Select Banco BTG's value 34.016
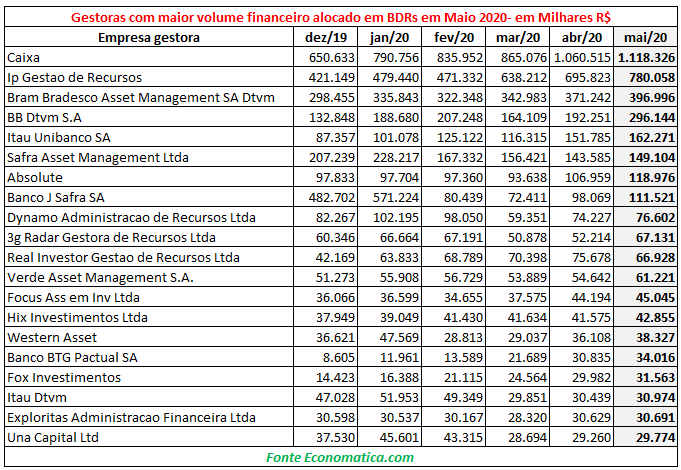 [x=655, y=357]
